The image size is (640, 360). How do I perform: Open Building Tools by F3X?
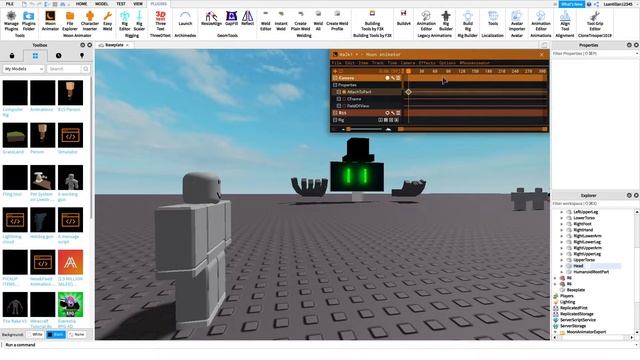point(372,21)
